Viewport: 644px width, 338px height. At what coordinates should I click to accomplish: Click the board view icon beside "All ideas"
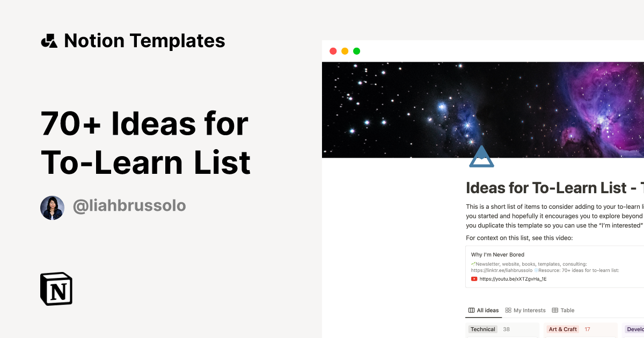pos(471,310)
